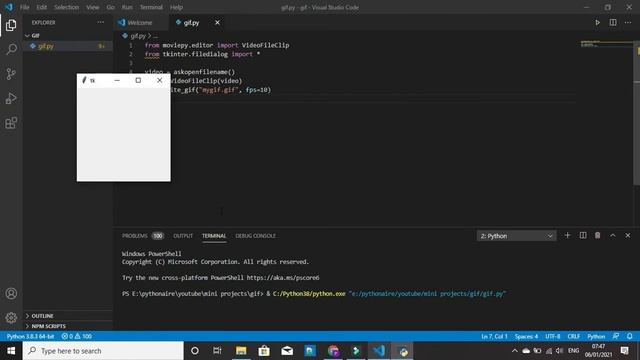This screenshot has height=360, width=640.
Task: Switch to the DEBUG CONSOLE tab
Action: pyautogui.click(x=256, y=236)
